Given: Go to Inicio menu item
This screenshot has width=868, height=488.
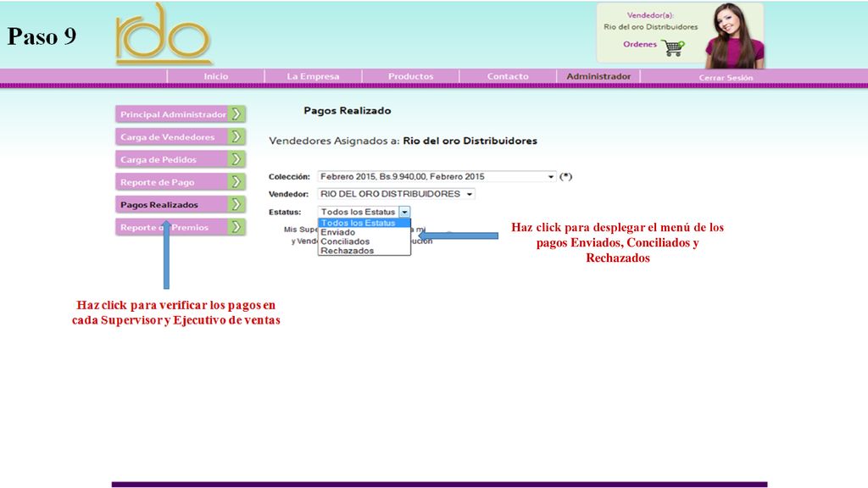Looking at the screenshot, I should [216, 76].
